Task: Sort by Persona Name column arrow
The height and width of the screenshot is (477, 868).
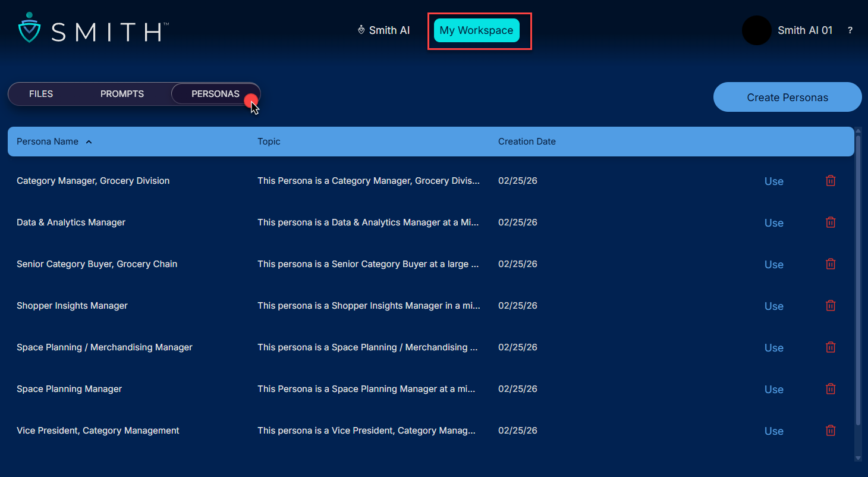Action: pos(89,142)
